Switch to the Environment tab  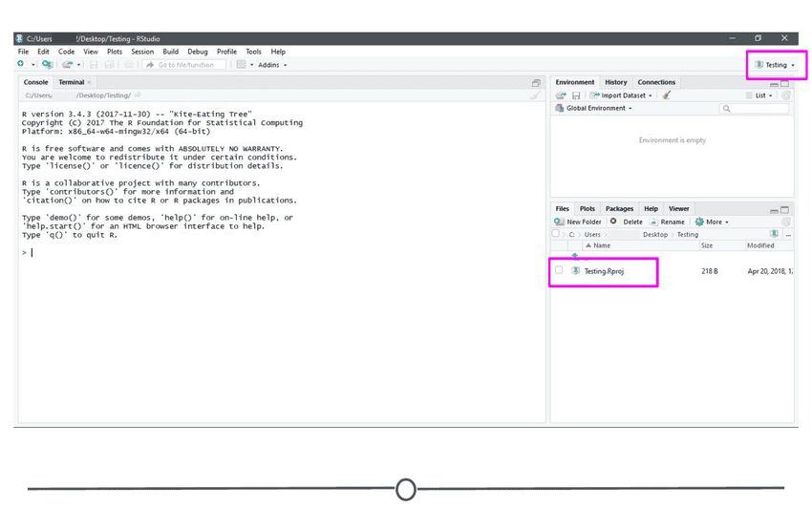pos(575,82)
